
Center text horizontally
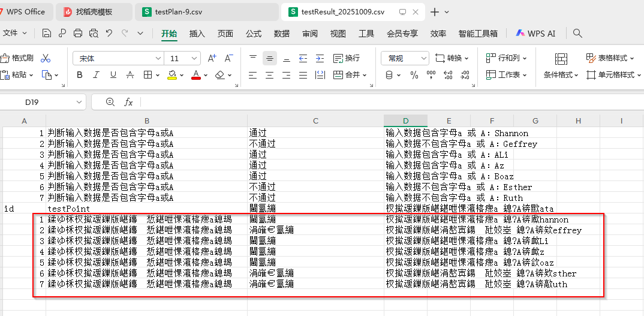(270, 75)
